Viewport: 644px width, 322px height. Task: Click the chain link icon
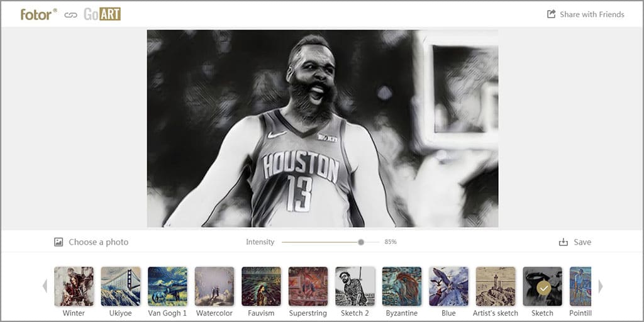[70, 14]
